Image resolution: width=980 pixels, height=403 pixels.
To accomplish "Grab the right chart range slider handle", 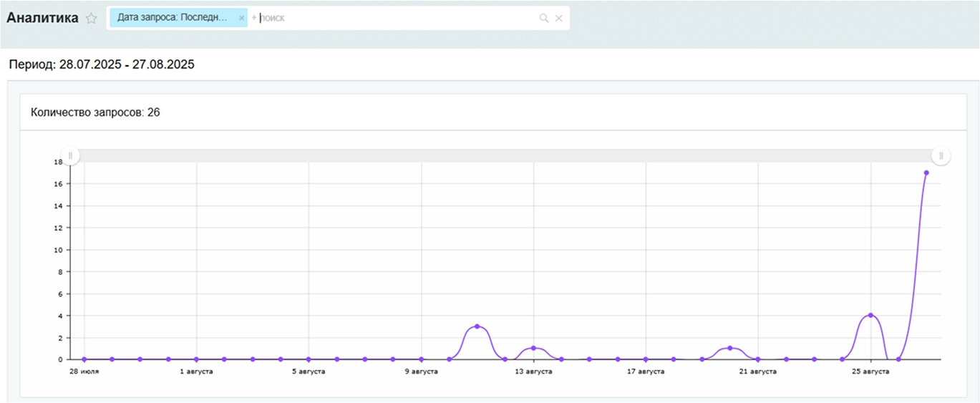I will (941, 155).
